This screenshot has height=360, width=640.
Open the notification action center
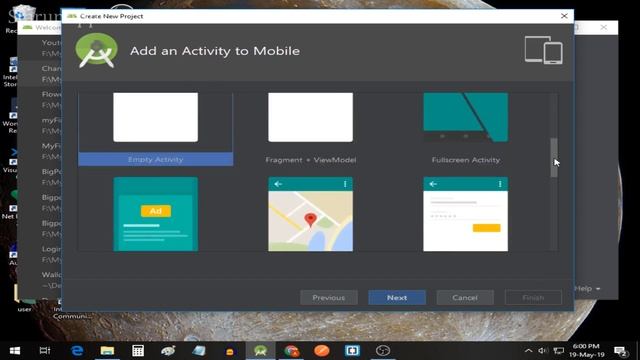621,351
